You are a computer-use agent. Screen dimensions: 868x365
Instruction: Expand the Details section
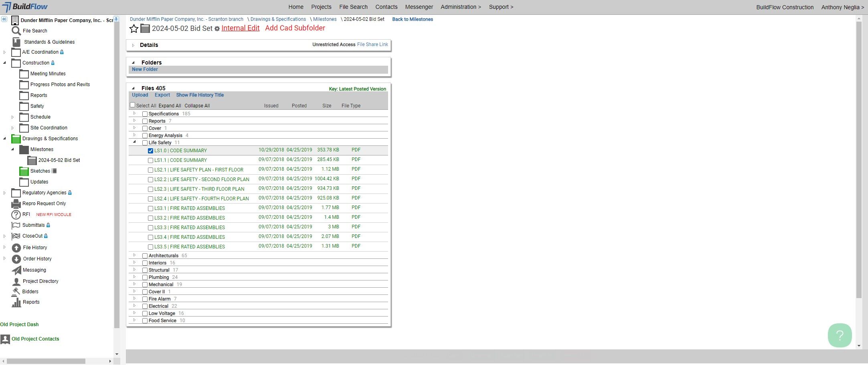click(134, 45)
